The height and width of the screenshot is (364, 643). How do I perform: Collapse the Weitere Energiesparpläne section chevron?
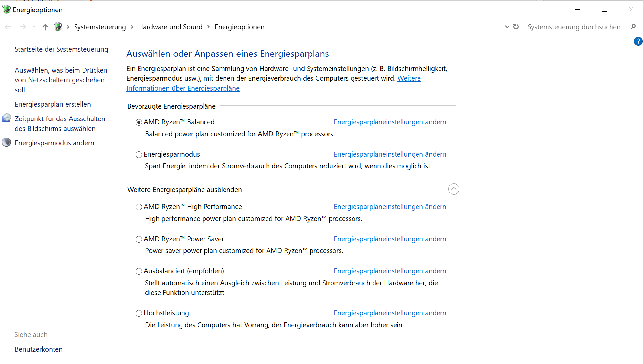(x=454, y=189)
